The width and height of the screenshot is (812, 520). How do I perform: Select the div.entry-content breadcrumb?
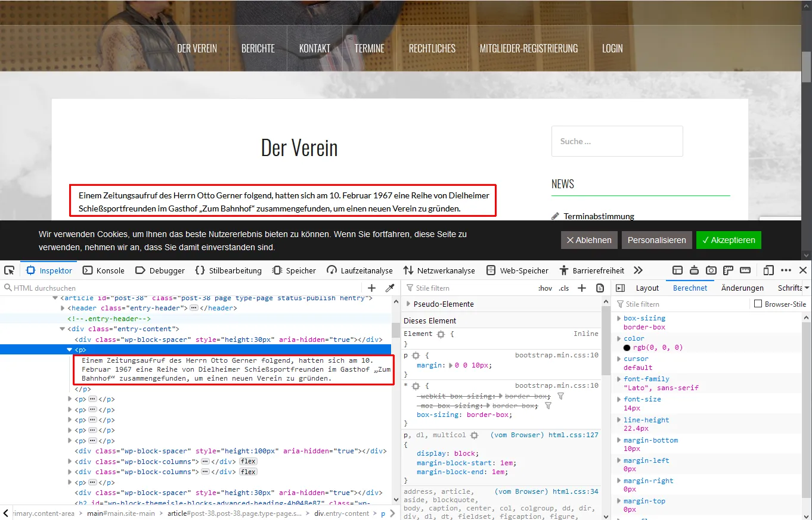coord(342,513)
